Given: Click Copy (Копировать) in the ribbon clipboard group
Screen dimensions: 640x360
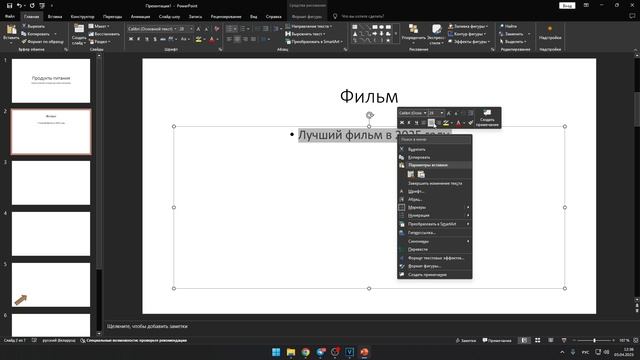Looking at the screenshot, I should pyautogui.click(x=36, y=34).
